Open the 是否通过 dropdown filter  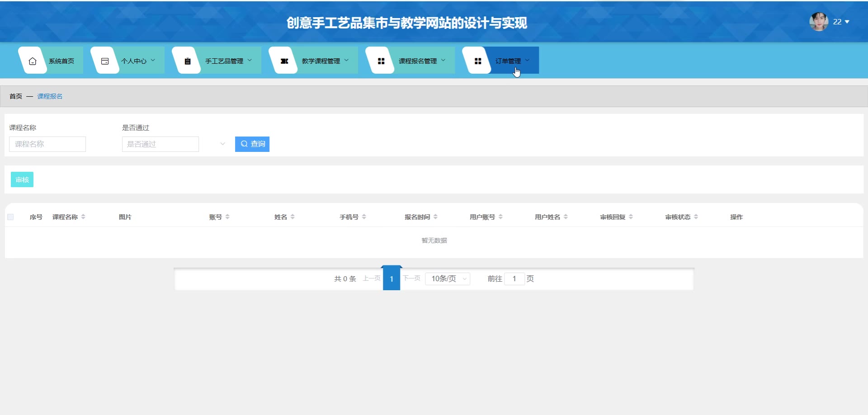pos(174,144)
